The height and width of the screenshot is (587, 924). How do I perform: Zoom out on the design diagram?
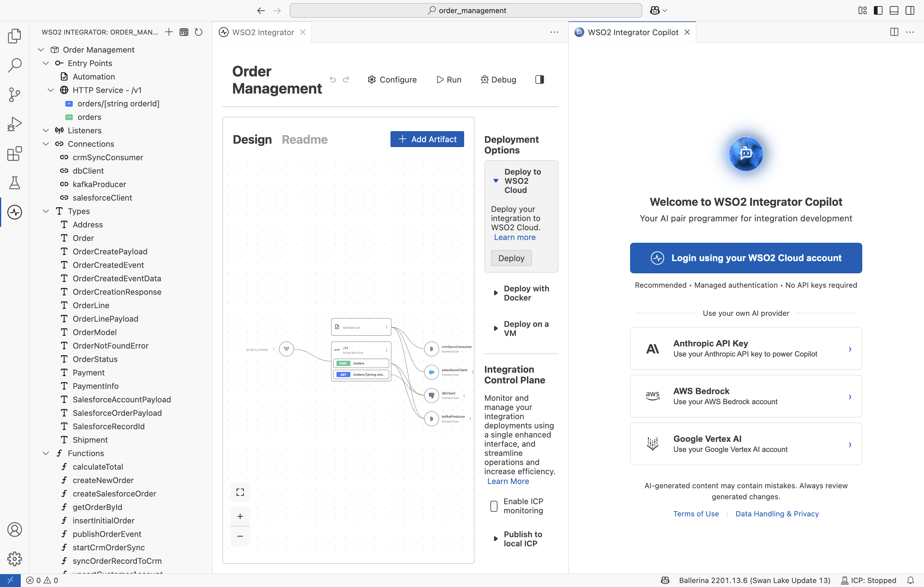click(x=240, y=536)
